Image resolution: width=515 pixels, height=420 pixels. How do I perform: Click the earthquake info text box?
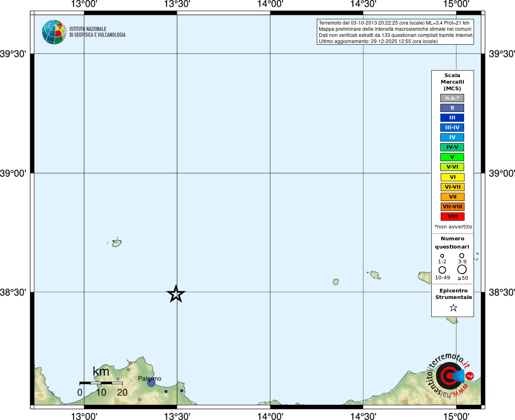pyautogui.click(x=395, y=32)
